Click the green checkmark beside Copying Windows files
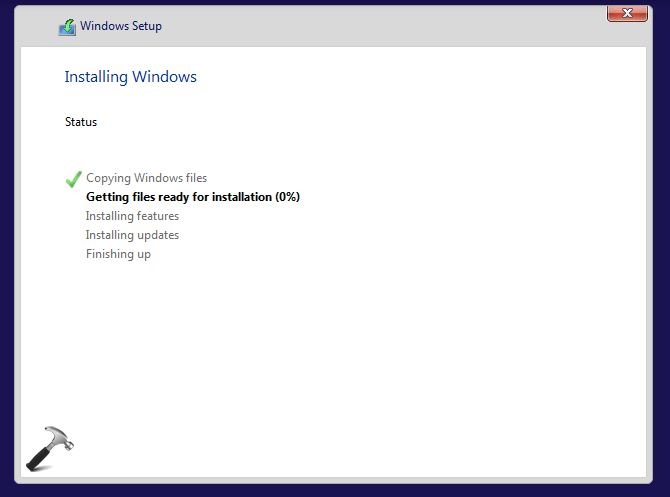Image resolution: width=670 pixels, height=497 pixels. coord(73,179)
